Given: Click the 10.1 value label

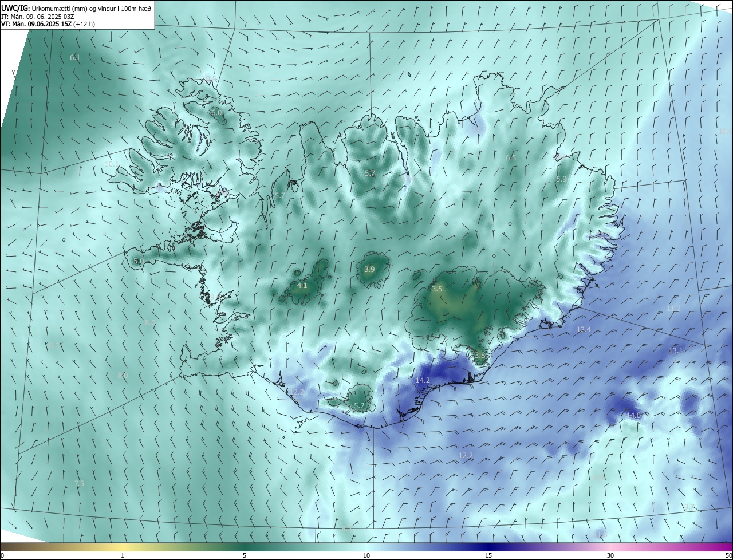Looking at the screenshot, I should [112, 164].
